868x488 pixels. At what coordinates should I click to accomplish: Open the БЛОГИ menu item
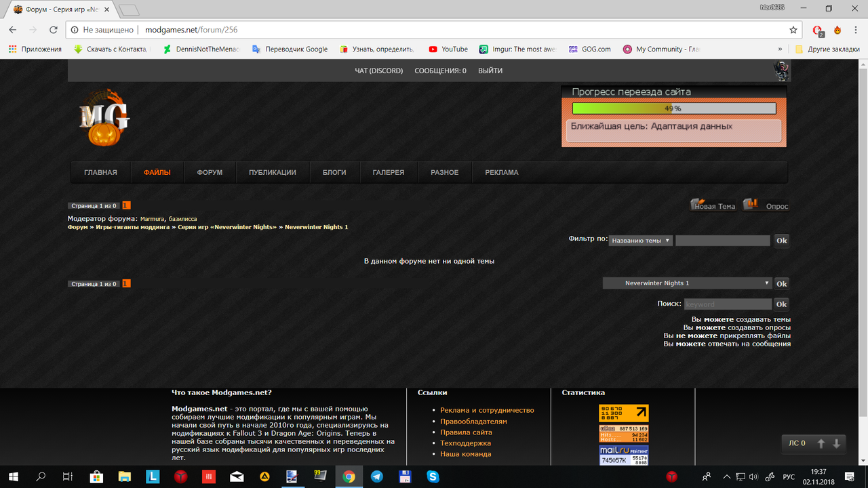coord(334,172)
